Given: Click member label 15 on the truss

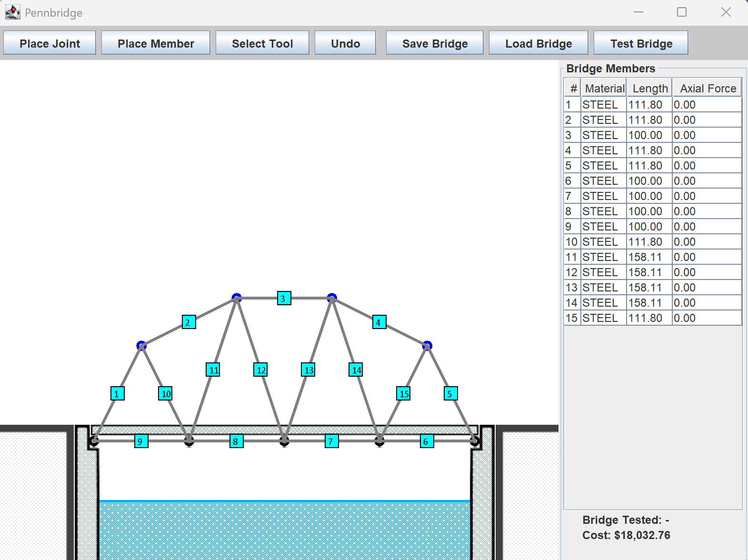Looking at the screenshot, I should click(403, 393).
